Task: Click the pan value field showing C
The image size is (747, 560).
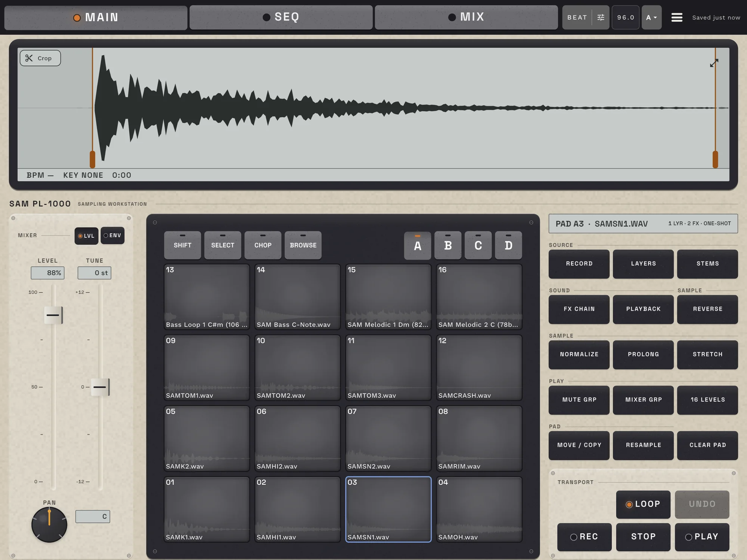Action: click(93, 516)
